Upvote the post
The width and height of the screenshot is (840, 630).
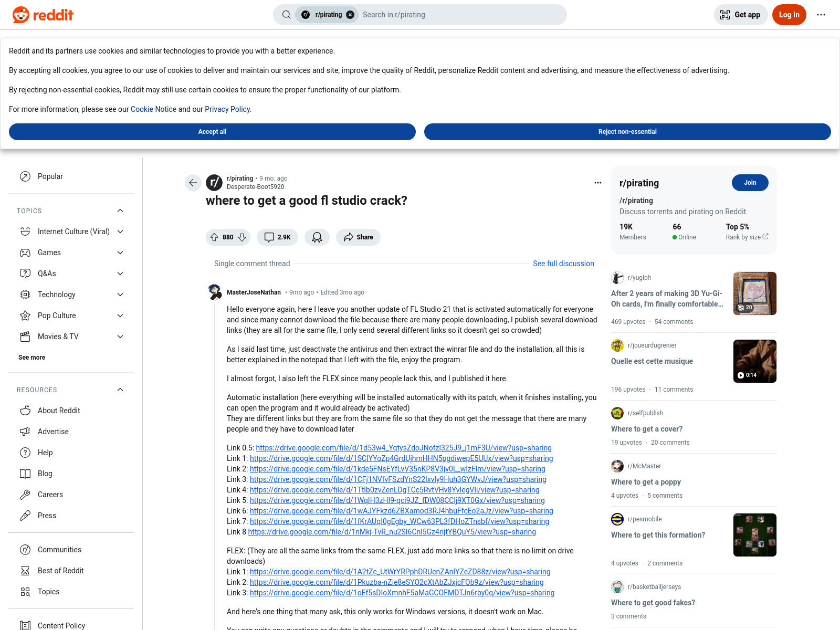tap(214, 237)
